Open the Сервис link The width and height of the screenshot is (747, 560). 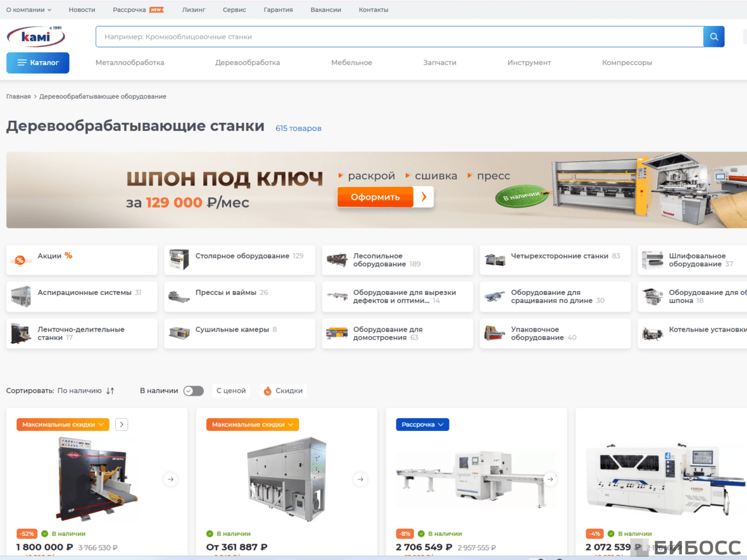coord(234,10)
